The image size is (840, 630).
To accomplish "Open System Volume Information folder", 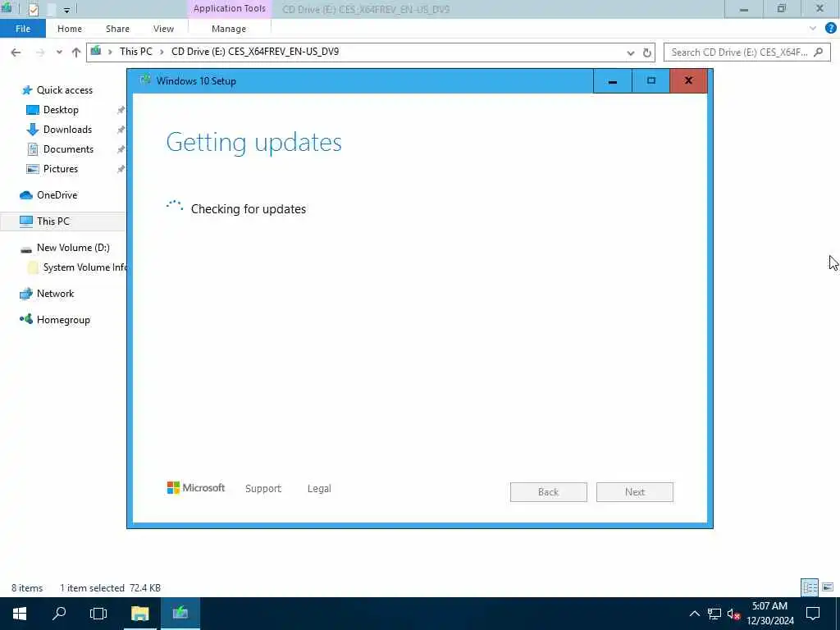I will coord(84,267).
